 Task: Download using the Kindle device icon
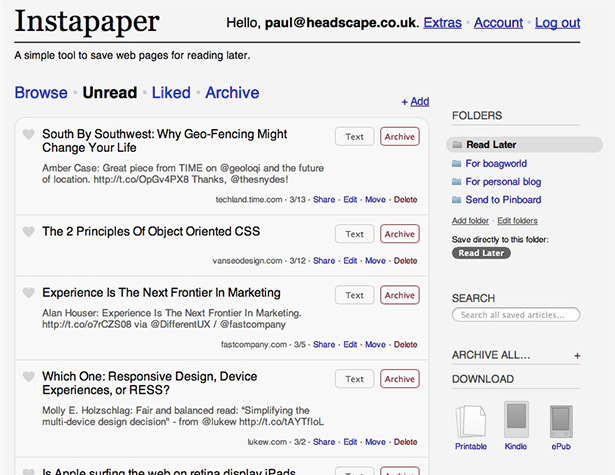(x=516, y=419)
